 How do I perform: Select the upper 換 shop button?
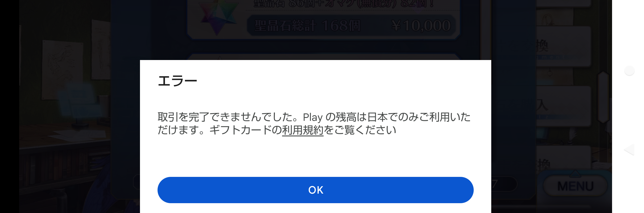coord(563,46)
